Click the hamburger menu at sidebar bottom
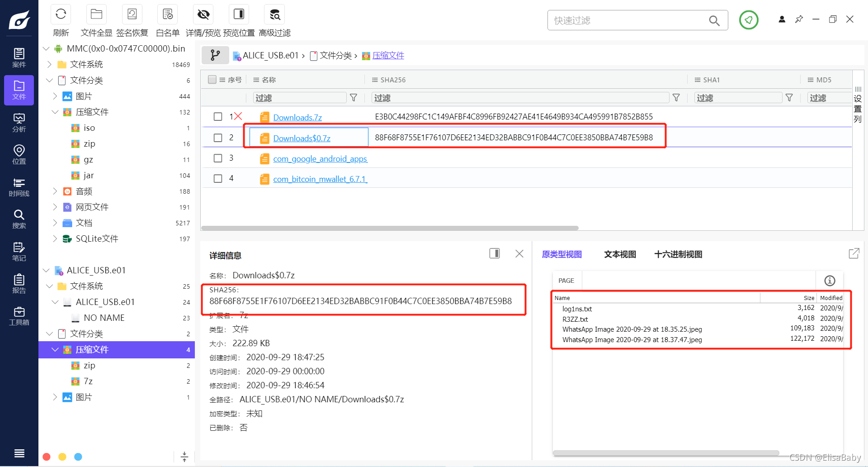The width and height of the screenshot is (868, 467). click(x=19, y=453)
